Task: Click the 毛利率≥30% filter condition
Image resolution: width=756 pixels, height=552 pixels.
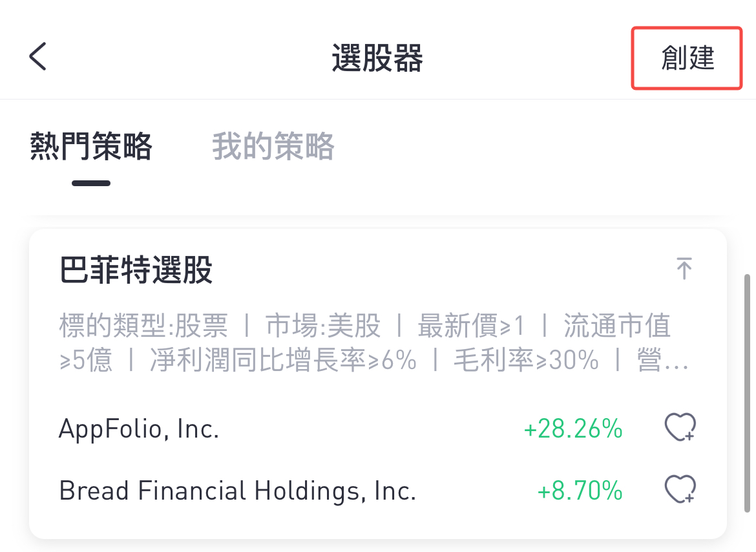Action: (x=525, y=361)
